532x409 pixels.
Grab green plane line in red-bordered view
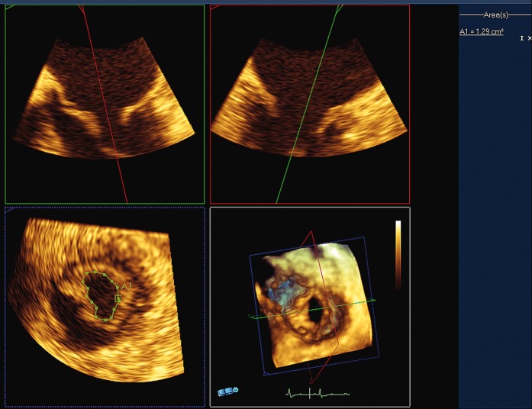click(x=308, y=104)
